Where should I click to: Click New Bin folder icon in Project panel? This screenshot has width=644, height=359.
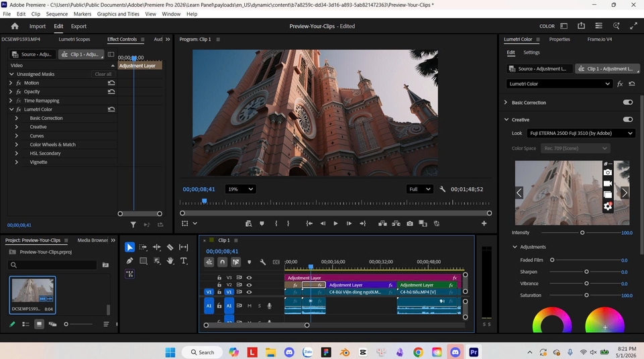105,265
